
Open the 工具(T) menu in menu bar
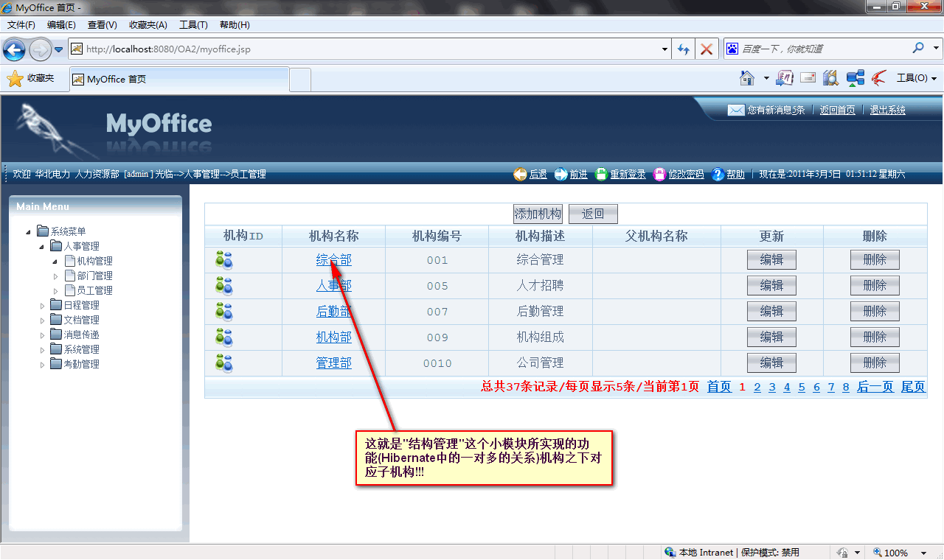pos(193,25)
